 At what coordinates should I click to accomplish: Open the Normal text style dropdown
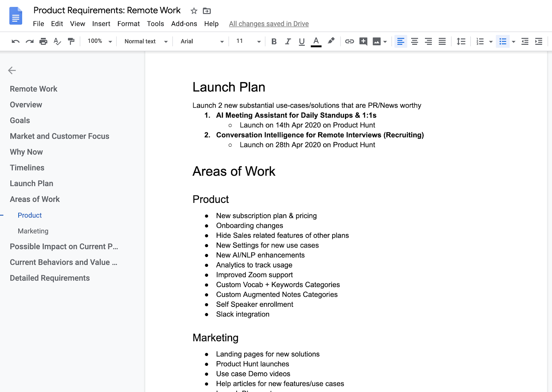[146, 41]
